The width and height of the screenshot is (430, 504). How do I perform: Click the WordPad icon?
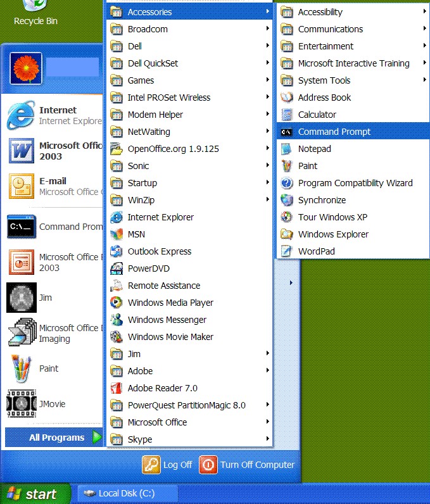coord(287,251)
